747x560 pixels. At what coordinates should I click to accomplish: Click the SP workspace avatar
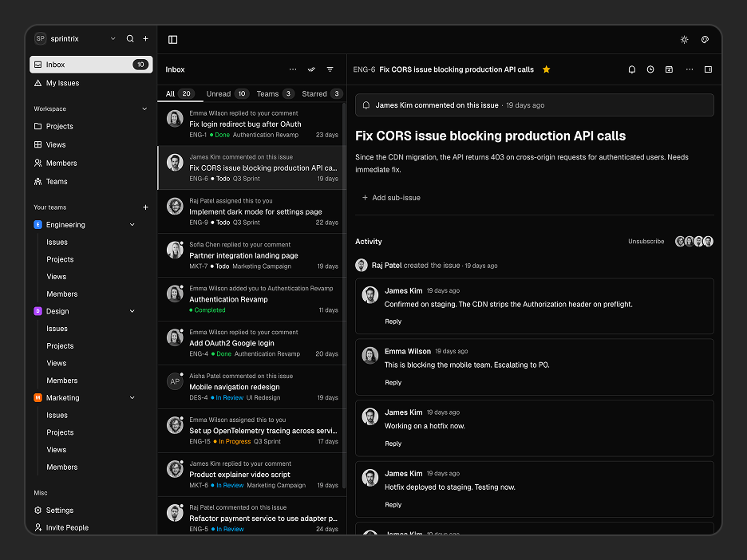41,38
